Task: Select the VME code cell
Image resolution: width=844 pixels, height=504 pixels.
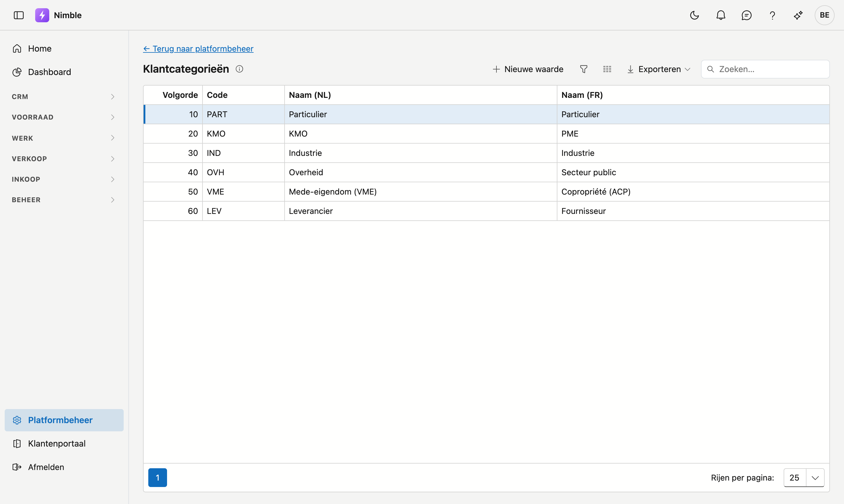Action: pos(244,192)
